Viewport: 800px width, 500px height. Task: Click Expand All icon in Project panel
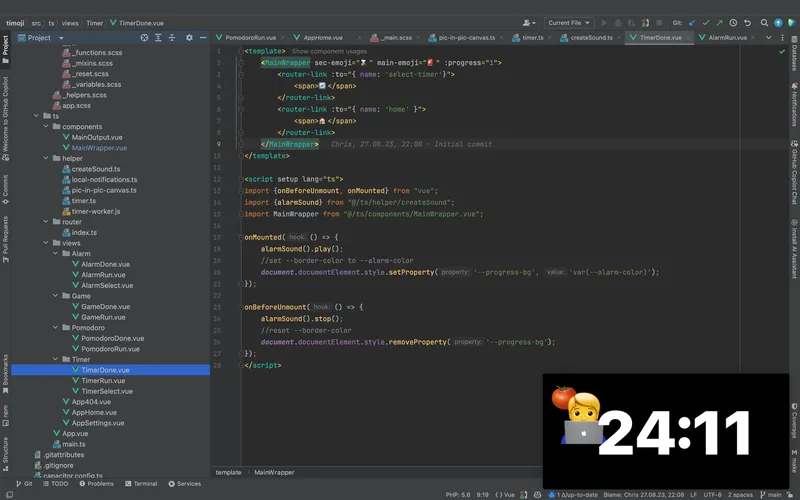click(158, 38)
